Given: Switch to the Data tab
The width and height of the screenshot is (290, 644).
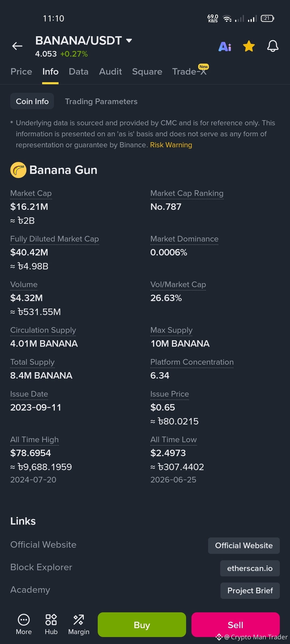Looking at the screenshot, I should pos(78,72).
